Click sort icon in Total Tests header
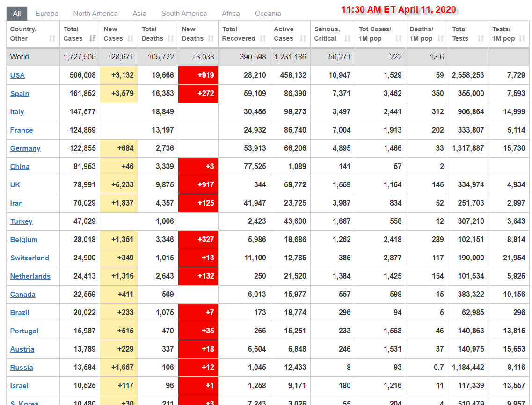This screenshot has height=405, width=532. point(481,38)
